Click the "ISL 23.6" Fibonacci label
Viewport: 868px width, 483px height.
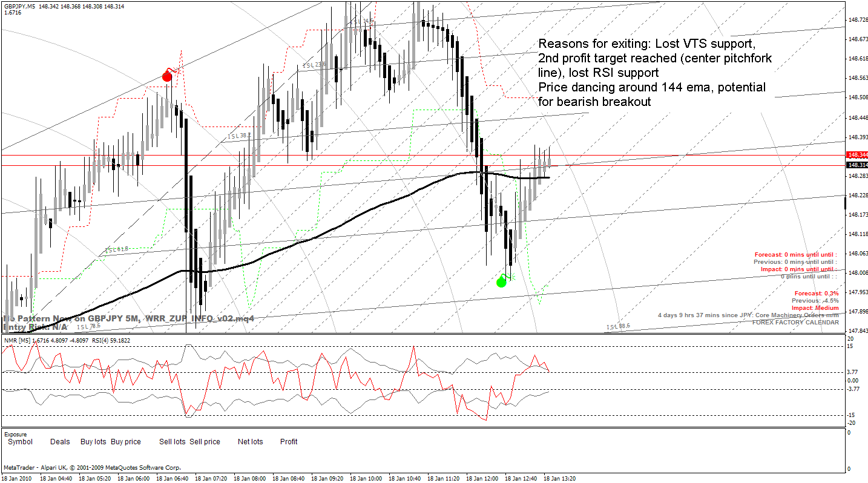point(315,65)
